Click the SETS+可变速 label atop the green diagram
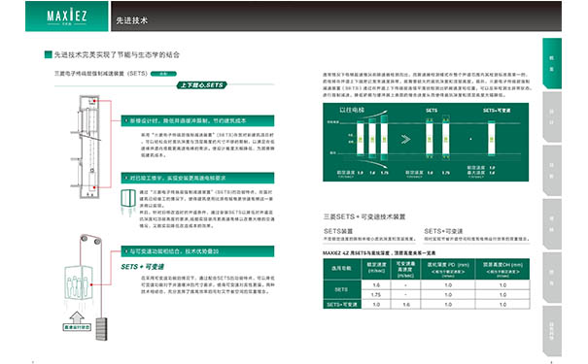588x364 pixels. click(497, 111)
